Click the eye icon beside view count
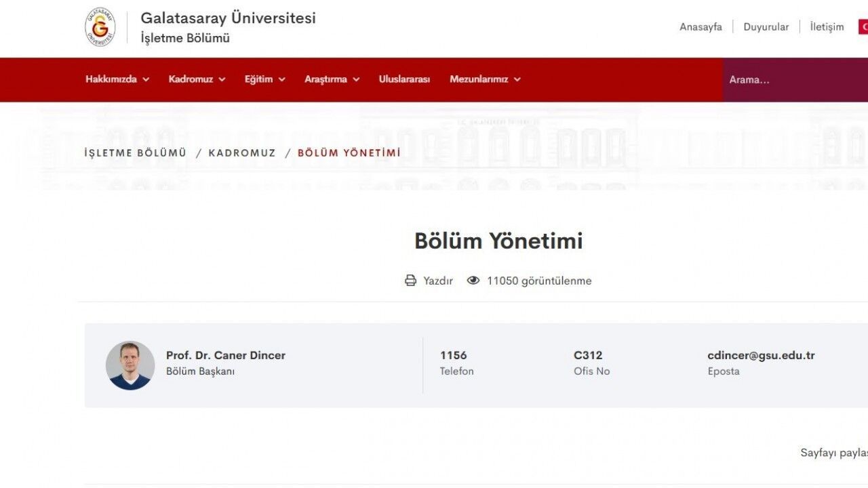This screenshot has width=868, height=488. tap(473, 281)
